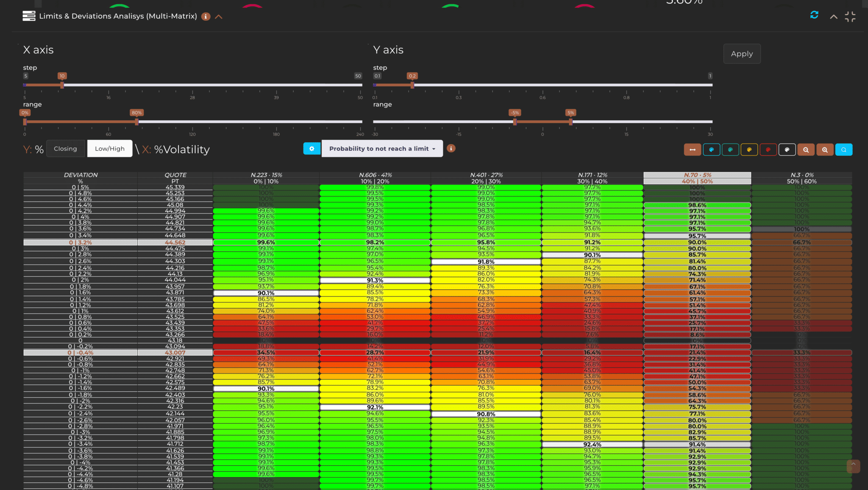Select the 'N.70 · 5%' column header

tap(697, 174)
